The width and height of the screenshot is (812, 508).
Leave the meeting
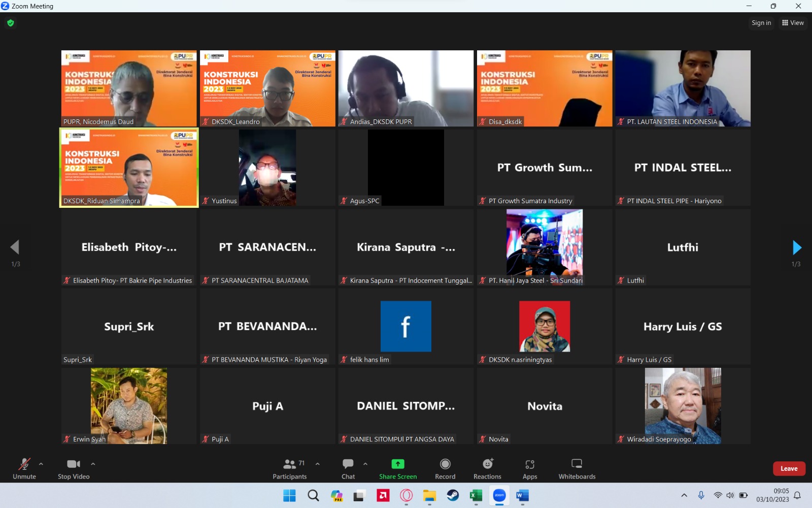click(x=789, y=468)
